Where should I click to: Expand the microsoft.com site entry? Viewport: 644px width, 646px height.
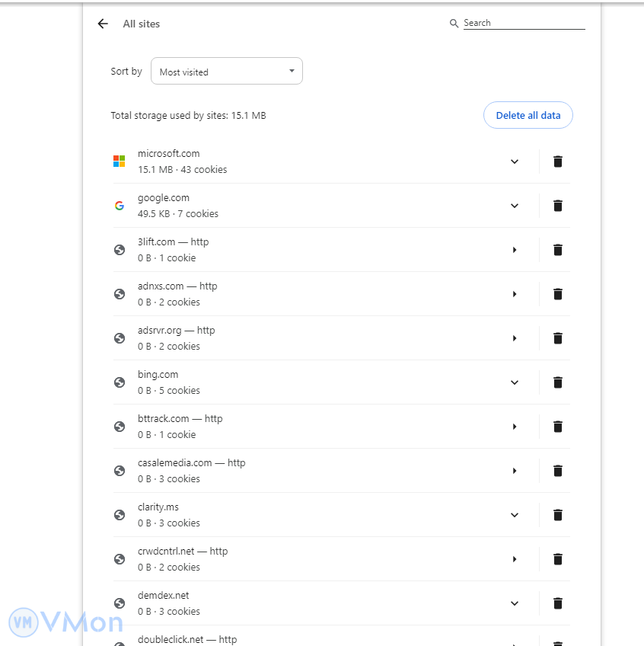(x=515, y=161)
